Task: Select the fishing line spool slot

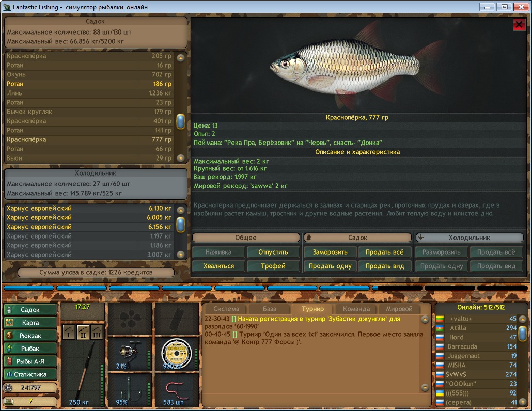Action: [x=177, y=353]
